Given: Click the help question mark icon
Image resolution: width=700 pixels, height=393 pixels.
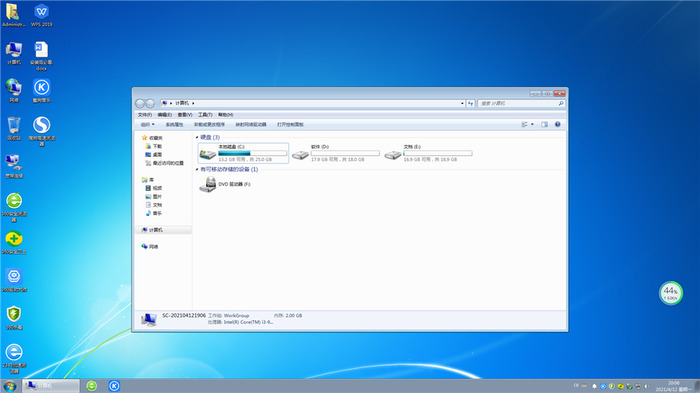Looking at the screenshot, I should coord(558,125).
